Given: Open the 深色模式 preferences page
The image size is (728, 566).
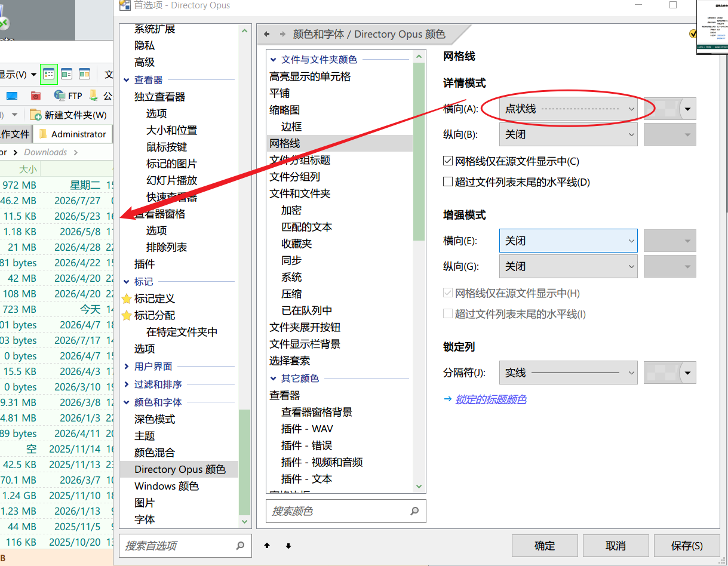Looking at the screenshot, I should [x=155, y=419].
